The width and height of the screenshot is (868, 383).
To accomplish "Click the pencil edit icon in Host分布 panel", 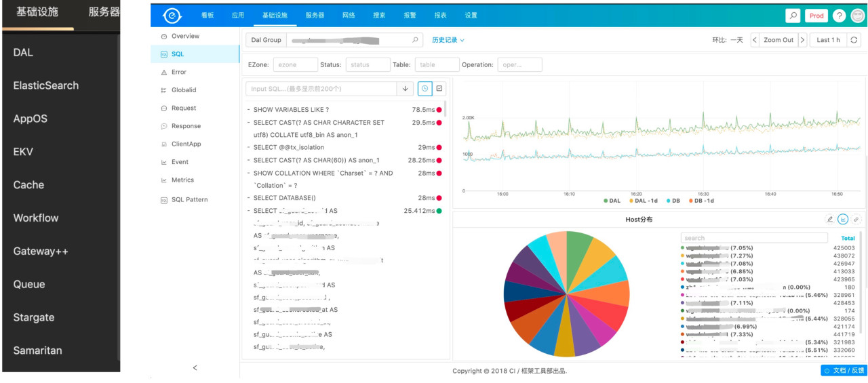I will (x=829, y=220).
